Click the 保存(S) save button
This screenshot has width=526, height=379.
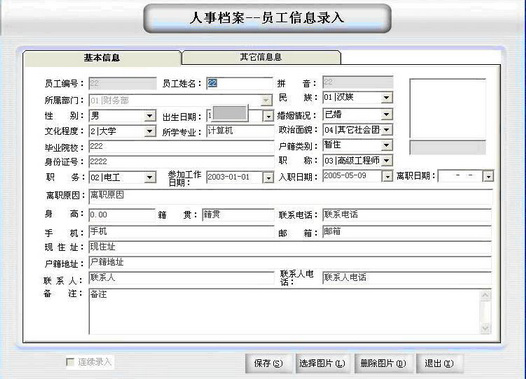coord(269,364)
